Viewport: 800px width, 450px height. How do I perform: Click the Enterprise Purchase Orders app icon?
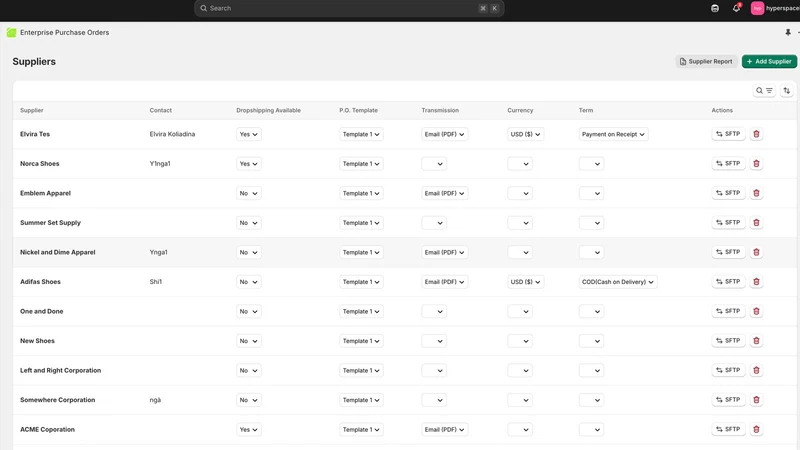click(x=11, y=33)
